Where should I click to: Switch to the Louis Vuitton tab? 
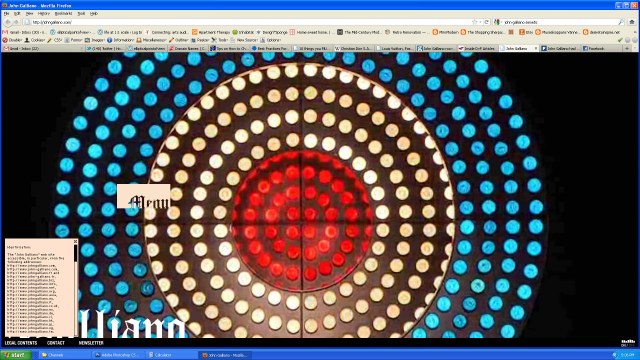point(394,48)
